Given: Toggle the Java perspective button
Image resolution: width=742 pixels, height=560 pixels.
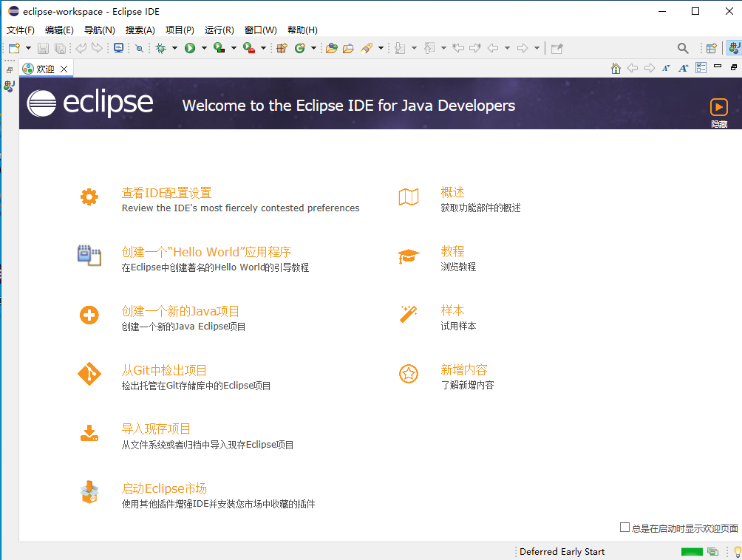Looking at the screenshot, I should [x=733, y=48].
